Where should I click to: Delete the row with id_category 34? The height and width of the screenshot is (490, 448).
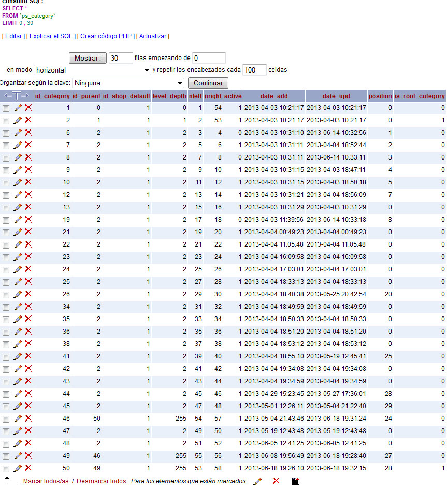[28, 307]
